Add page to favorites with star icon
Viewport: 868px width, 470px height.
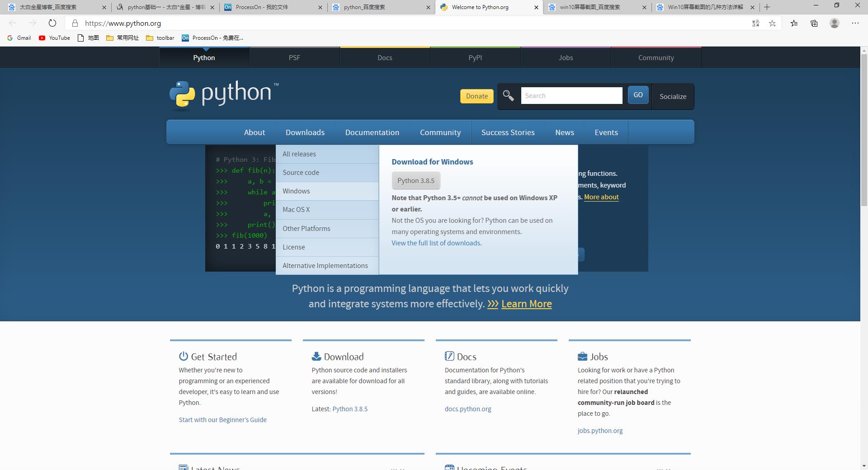(x=773, y=23)
